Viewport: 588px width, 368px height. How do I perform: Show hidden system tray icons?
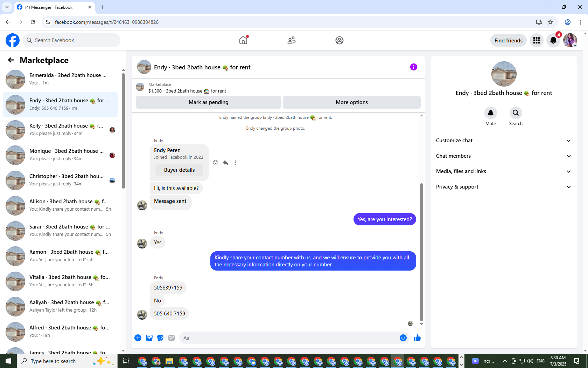505,361
